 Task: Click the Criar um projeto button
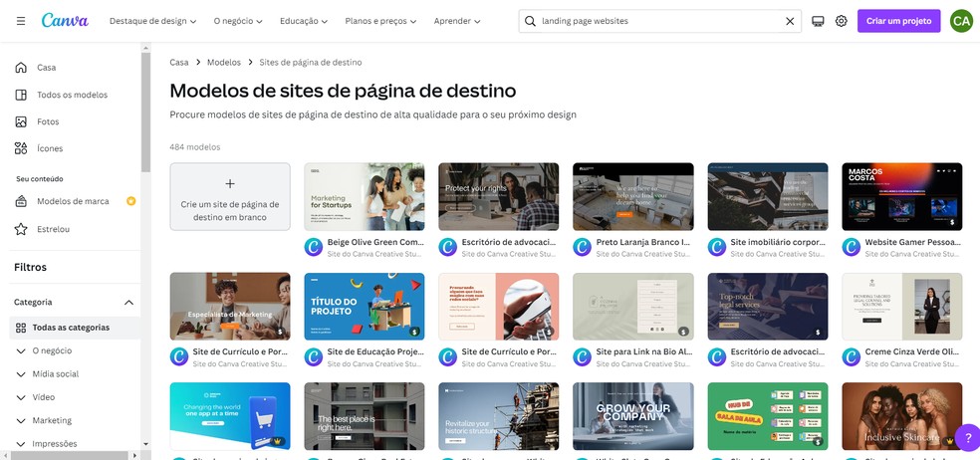tap(898, 21)
